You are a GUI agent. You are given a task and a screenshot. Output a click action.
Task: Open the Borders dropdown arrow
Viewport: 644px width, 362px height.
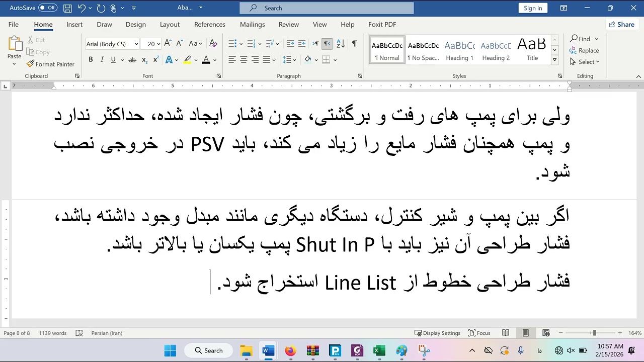tap(335, 60)
